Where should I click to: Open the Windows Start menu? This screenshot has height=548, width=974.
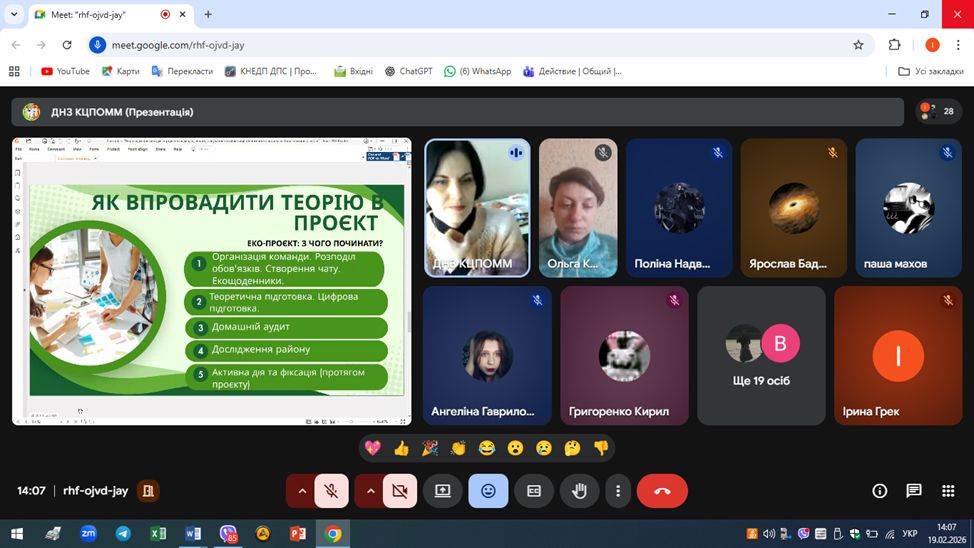pyautogui.click(x=17, y=534)
